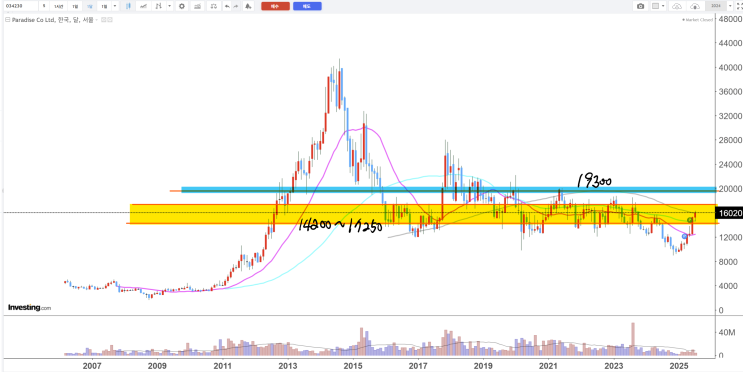Click the second small legend icon box

(x=109, y=19)
